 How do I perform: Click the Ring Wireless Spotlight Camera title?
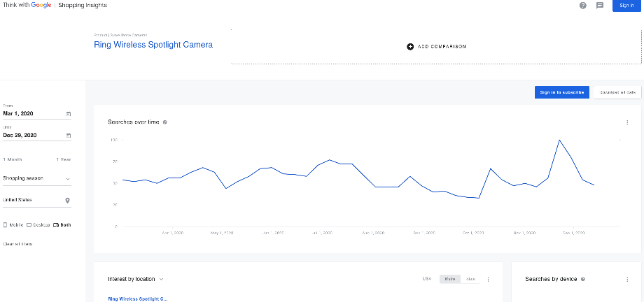point(153,45)
